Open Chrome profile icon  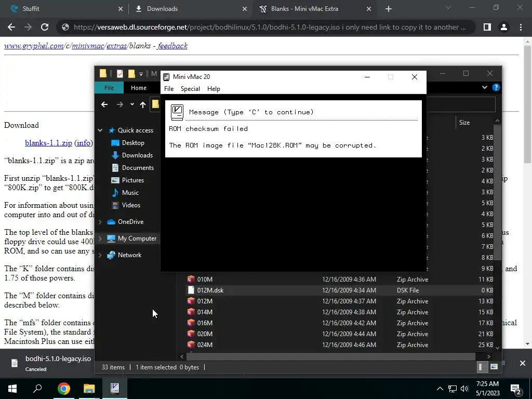point(504,27)
